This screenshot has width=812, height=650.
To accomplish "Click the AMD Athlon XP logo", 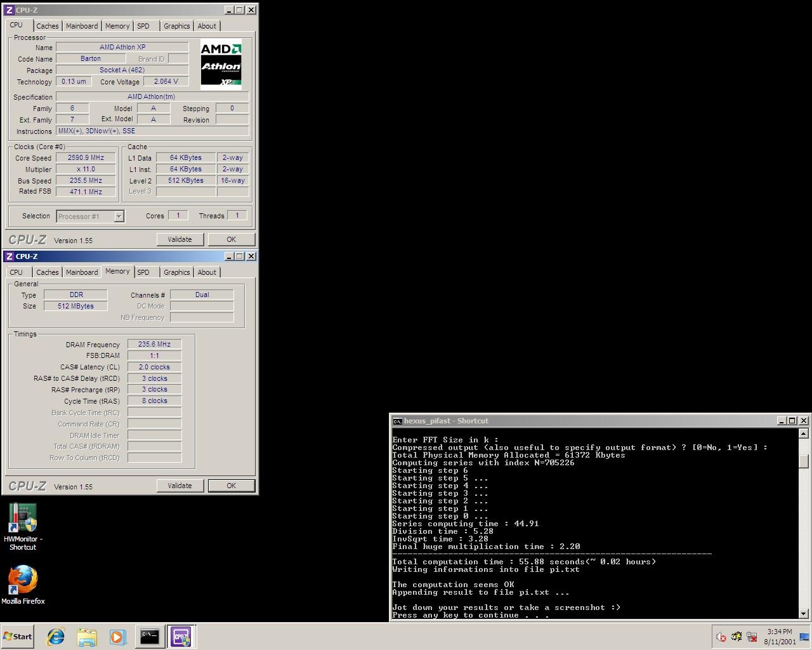I will tap(221, 65).
